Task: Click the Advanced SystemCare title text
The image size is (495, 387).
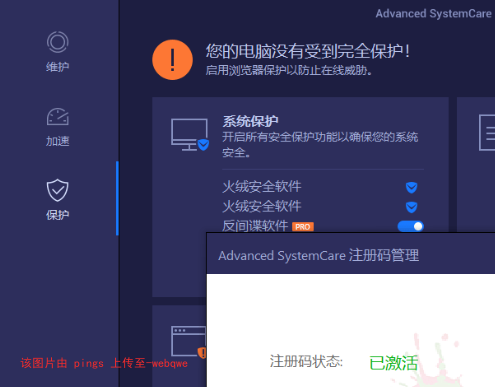Action: pyautogui.click(x=433, y=14)
